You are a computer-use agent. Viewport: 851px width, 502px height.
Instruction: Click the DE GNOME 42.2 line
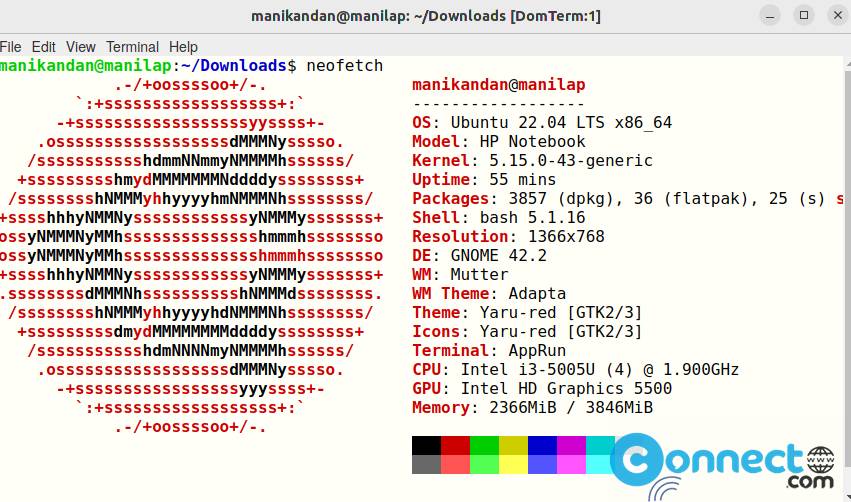pos(480,256)
